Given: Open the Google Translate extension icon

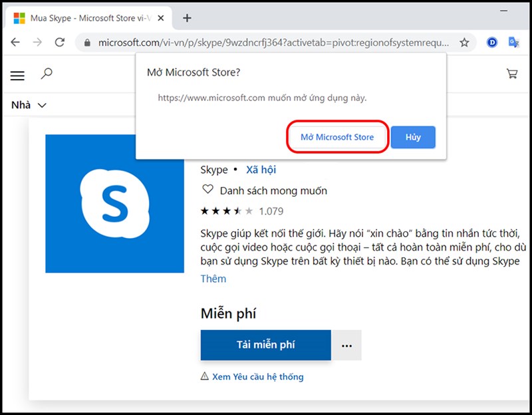Looking at the screenshot, I should 513,43.
